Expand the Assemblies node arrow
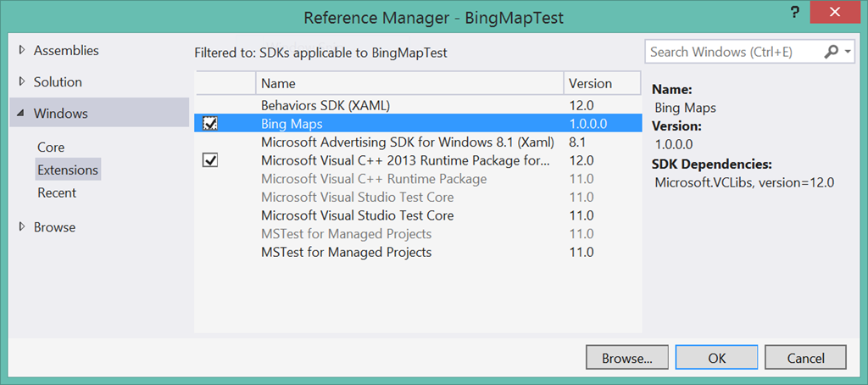The image size is (868, 385). pyautogui.click(x=22, y=50)
